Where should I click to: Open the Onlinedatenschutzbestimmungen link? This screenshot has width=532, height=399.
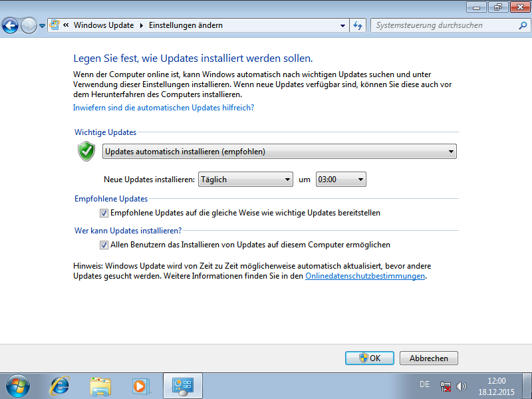pyautogui.click(x=365, y=276)
